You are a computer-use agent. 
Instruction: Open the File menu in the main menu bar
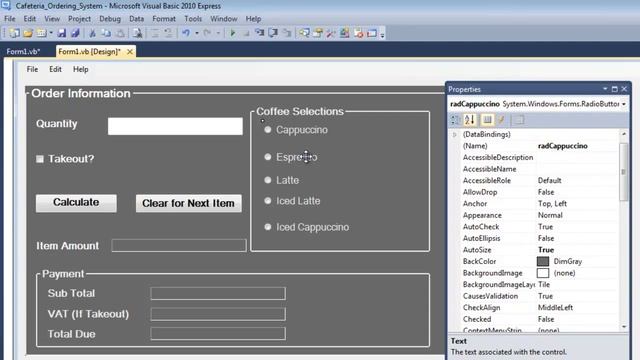click(x=10, y=19)
